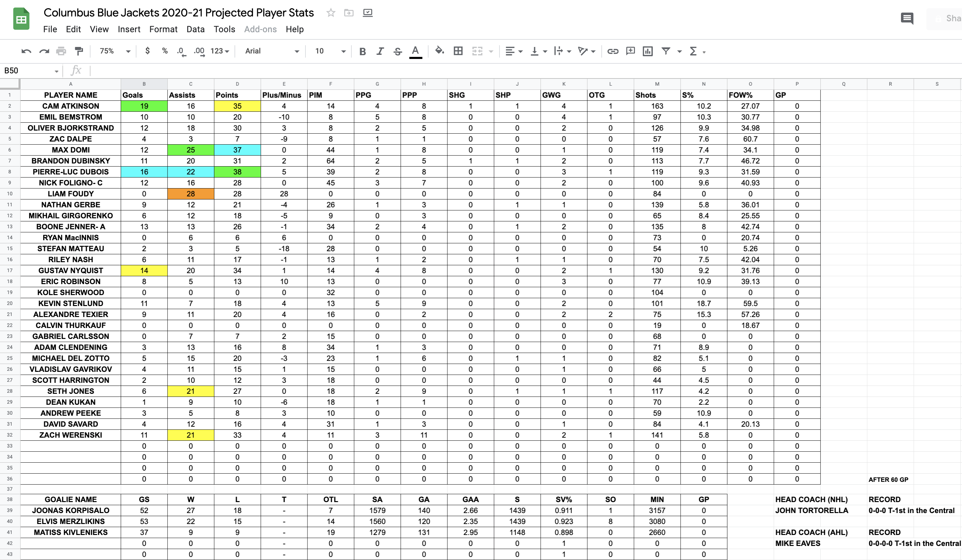
Task: Click the insert chart icon
Action: click(647, 51)
